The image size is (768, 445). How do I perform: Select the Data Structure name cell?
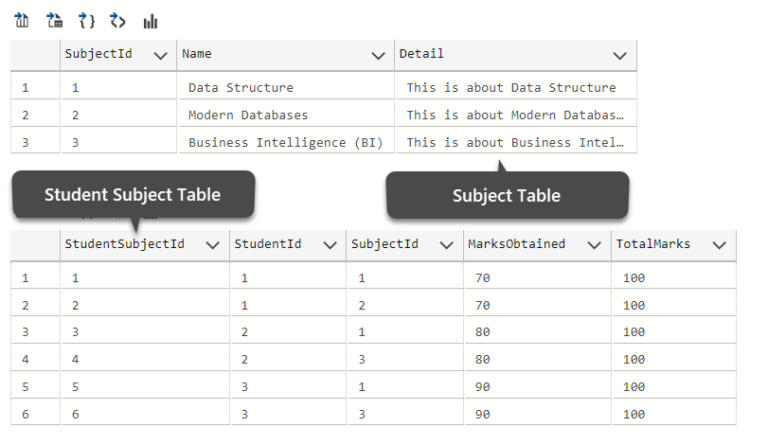coord(286,87)
